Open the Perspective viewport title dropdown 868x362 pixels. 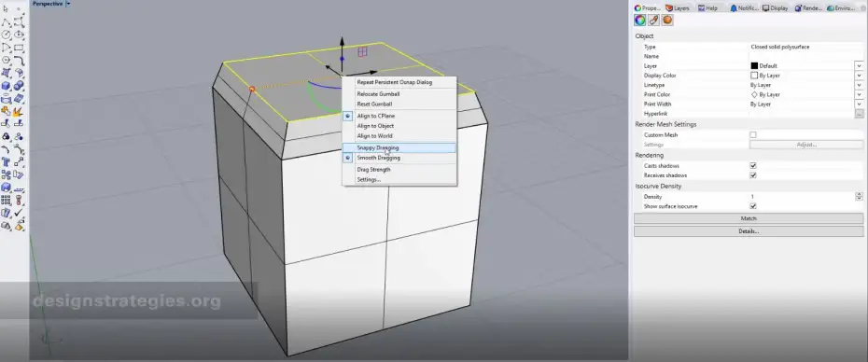(x=69, y=4)
